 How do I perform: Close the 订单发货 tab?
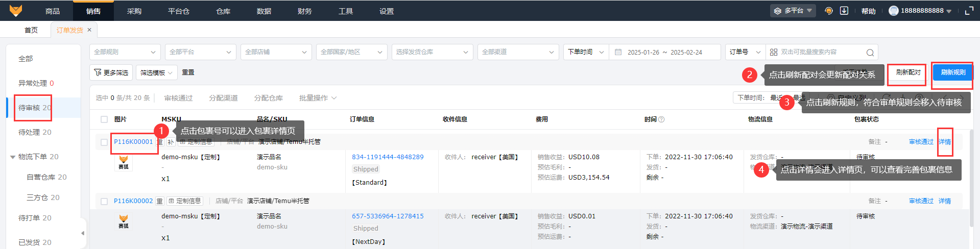click(89, 30)
